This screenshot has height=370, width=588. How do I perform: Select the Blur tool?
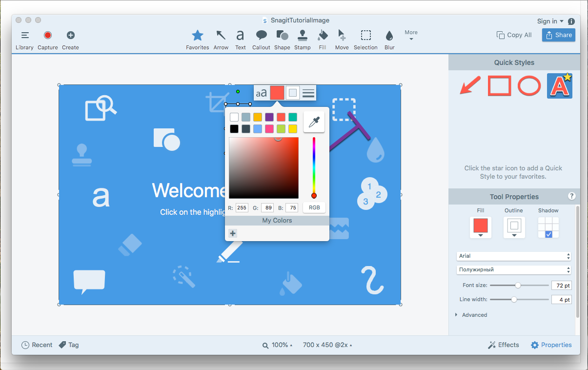click(x=389, y=40)
